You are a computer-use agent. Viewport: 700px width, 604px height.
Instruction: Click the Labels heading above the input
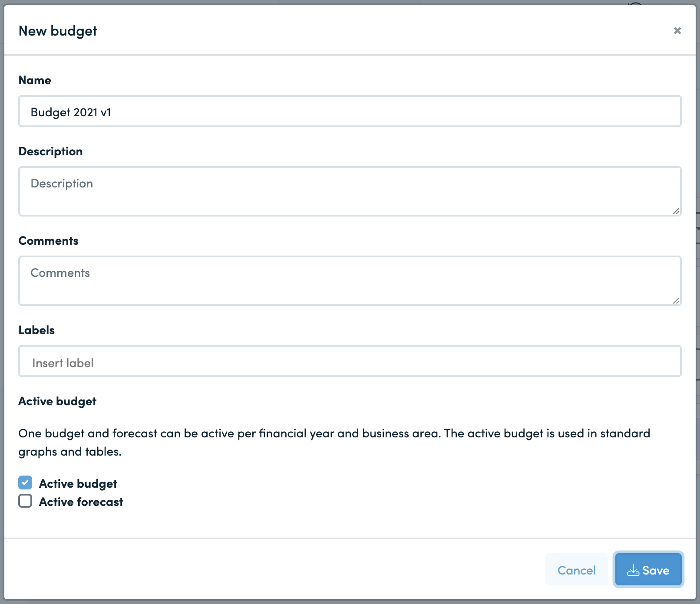(36, 330)
